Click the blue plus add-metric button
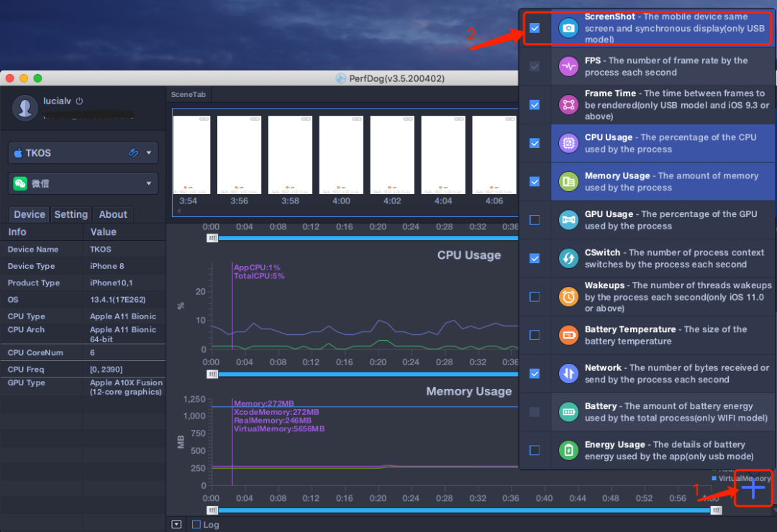The image size is (777, 532). (753, 489)
